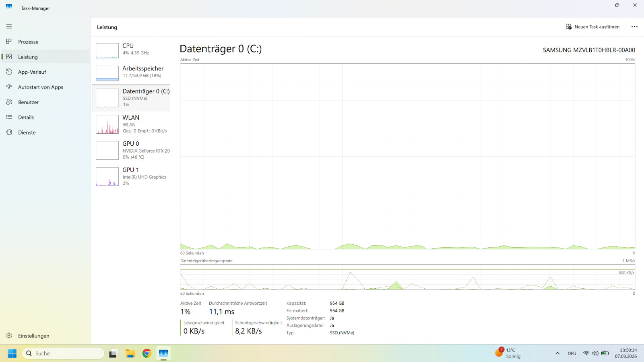Screen dimensions: 644x362
Task: Go to the Details page
Action: coord(45,117)
